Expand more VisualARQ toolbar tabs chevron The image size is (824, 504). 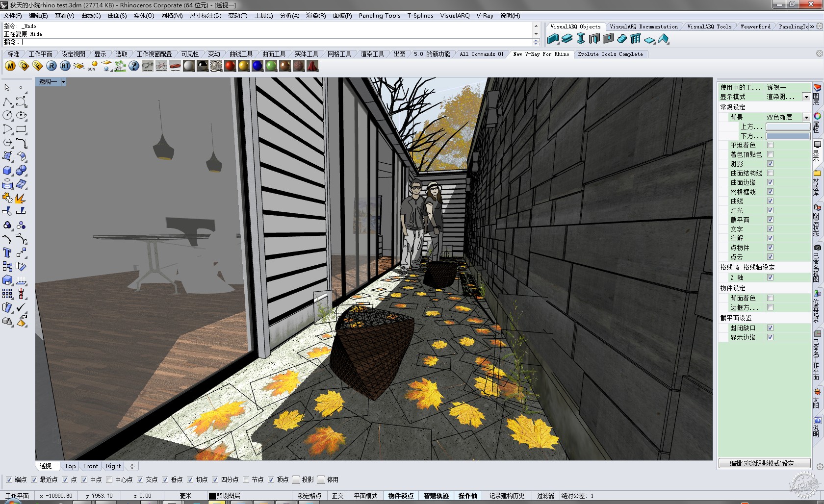[812, 26]
